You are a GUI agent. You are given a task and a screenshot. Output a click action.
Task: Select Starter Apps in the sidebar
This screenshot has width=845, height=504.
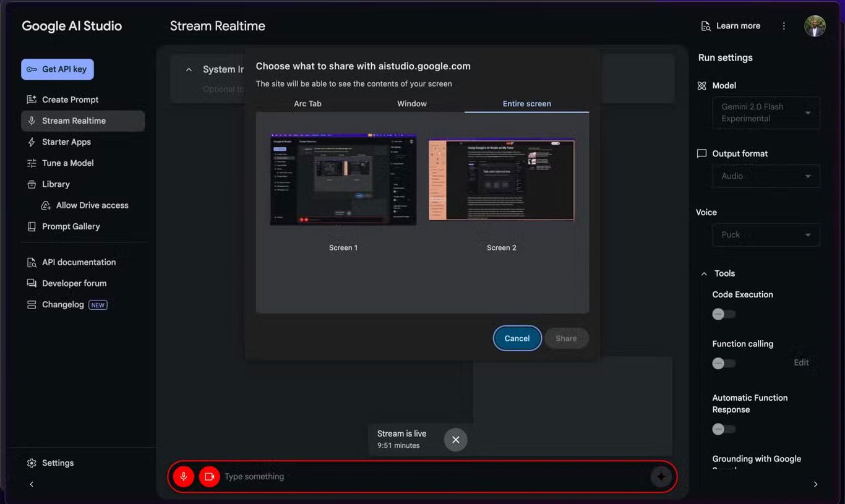[x=64, y=142]
